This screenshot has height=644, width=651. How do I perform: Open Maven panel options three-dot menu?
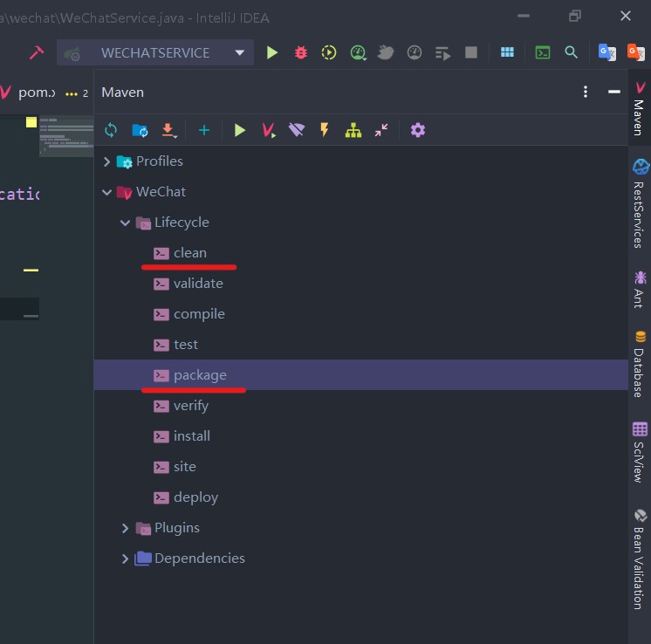pos(586,92)
